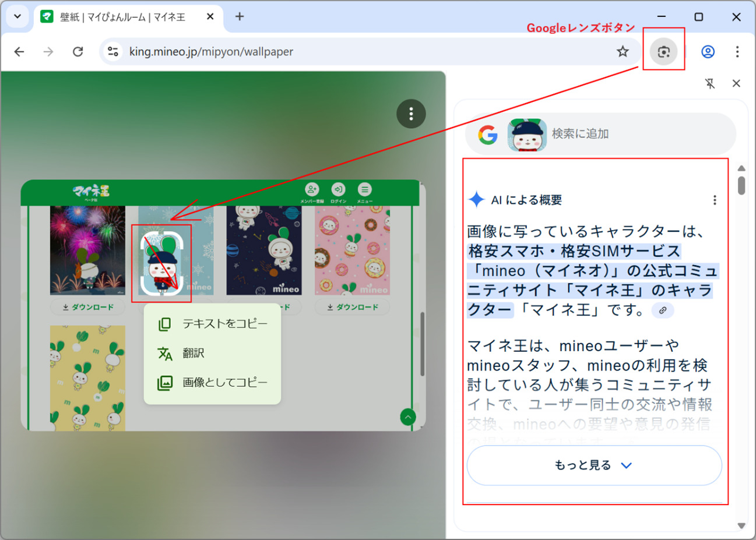This screenshot has height=540, width=756.
Task: Unpin the Lens side panel
Action: (x=710, y=83)
